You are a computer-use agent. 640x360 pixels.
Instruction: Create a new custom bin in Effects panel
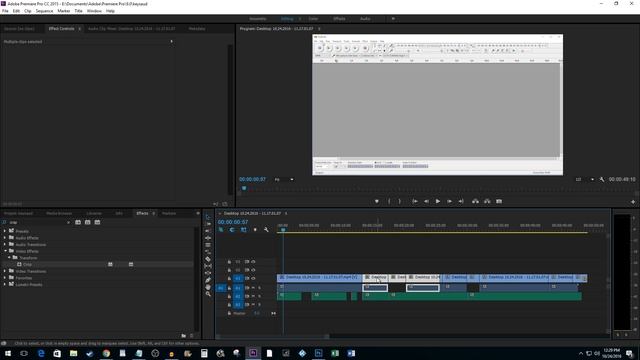point(184,336)
